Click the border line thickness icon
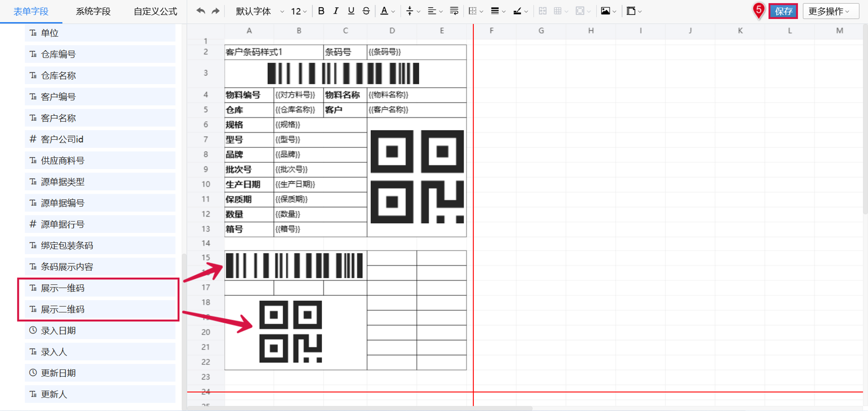Viewport: 868px width, 411px height. click(x=495, y=11)
